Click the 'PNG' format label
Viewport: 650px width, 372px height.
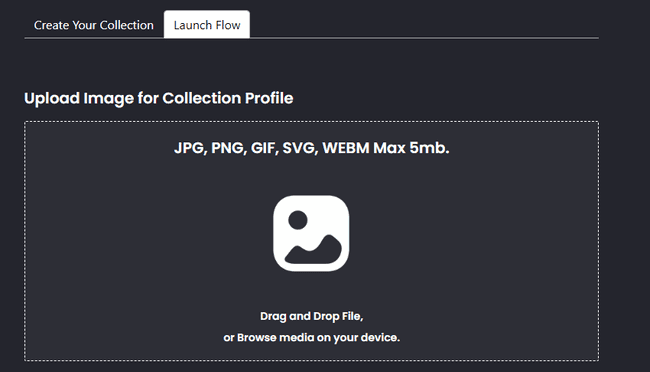[228, 148]
